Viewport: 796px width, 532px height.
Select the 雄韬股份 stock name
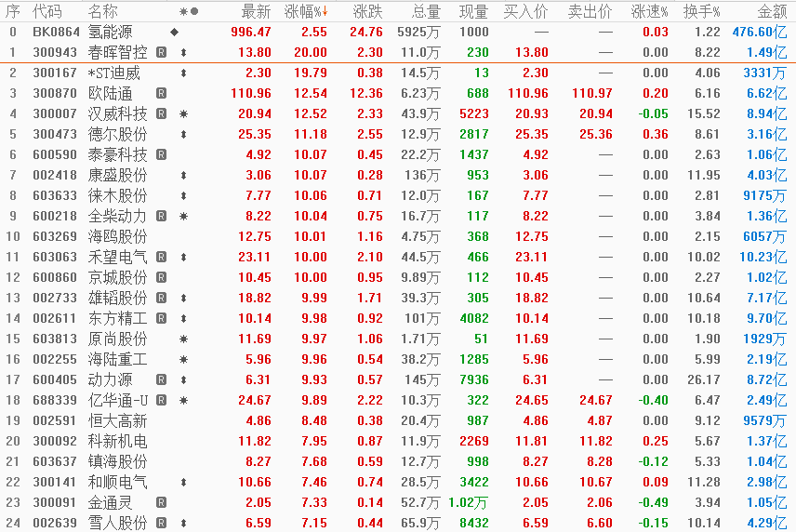click(117, 298)
